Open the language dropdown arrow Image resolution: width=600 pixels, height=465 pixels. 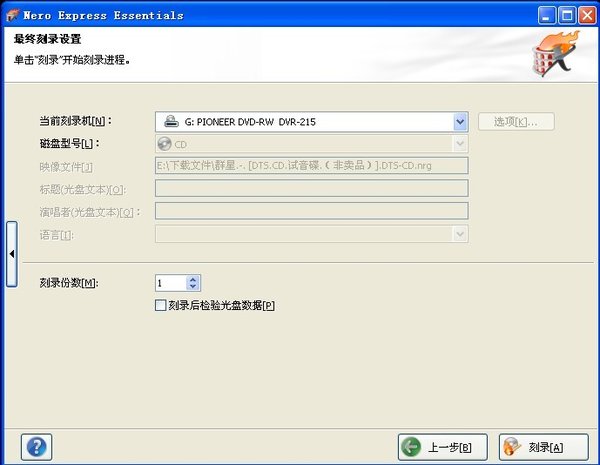coord(460,234)
